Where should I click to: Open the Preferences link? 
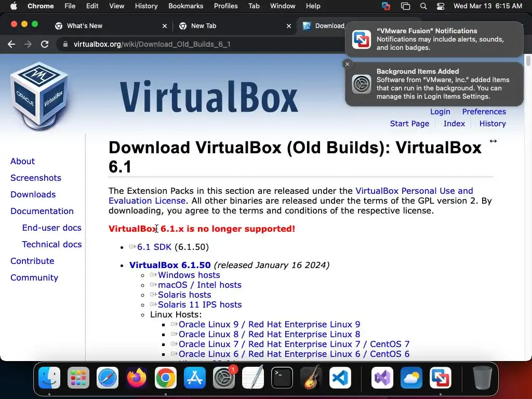(x=484, y=112)
